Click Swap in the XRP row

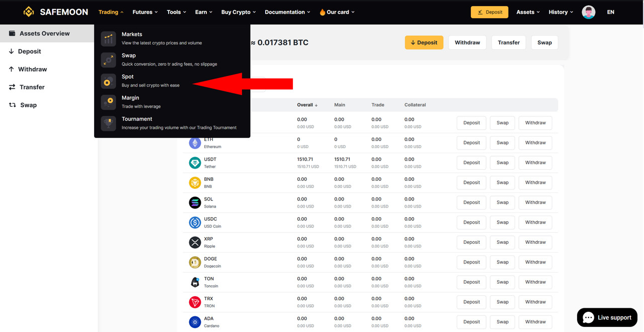click(x=503, y=242)
